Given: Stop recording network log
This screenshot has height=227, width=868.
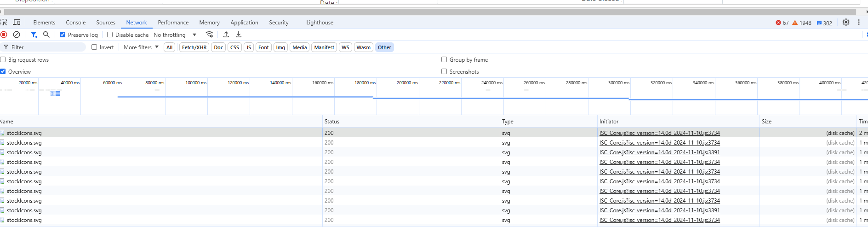Looking at the screenshot, I should tap(4, 35).
